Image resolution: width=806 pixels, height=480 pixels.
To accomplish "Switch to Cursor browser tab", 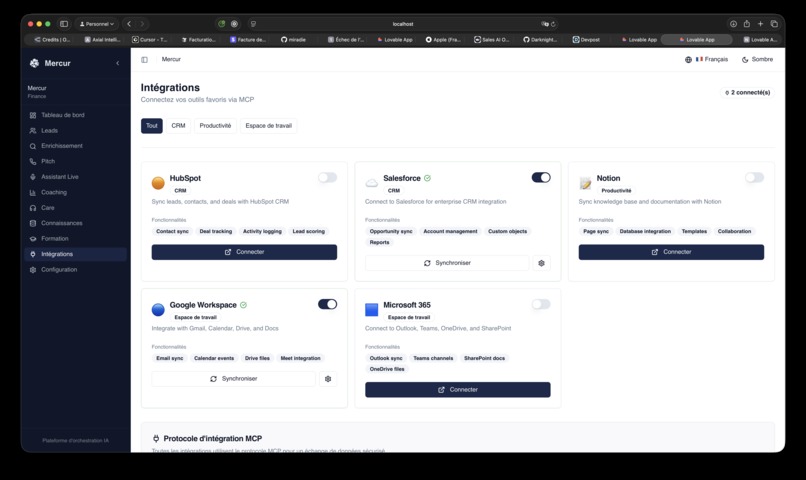I will point(150,40).
